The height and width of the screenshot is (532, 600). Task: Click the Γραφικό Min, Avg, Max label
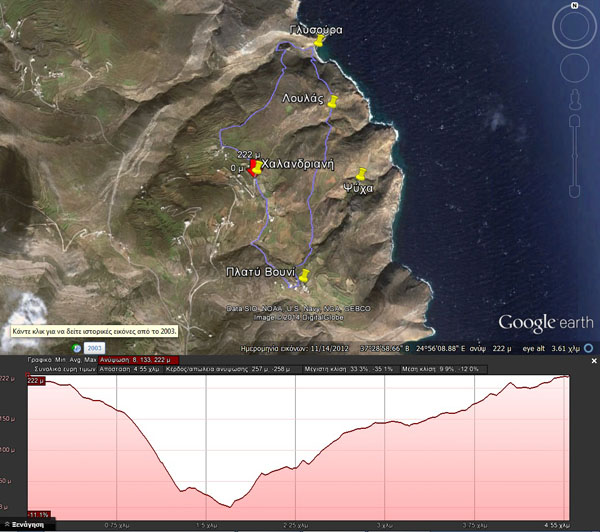point(62,360)
